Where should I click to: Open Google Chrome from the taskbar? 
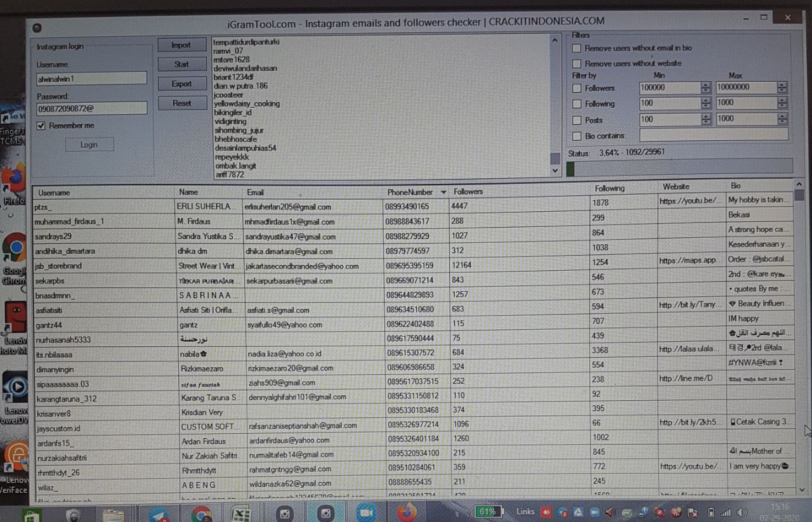tap(201, 513)
